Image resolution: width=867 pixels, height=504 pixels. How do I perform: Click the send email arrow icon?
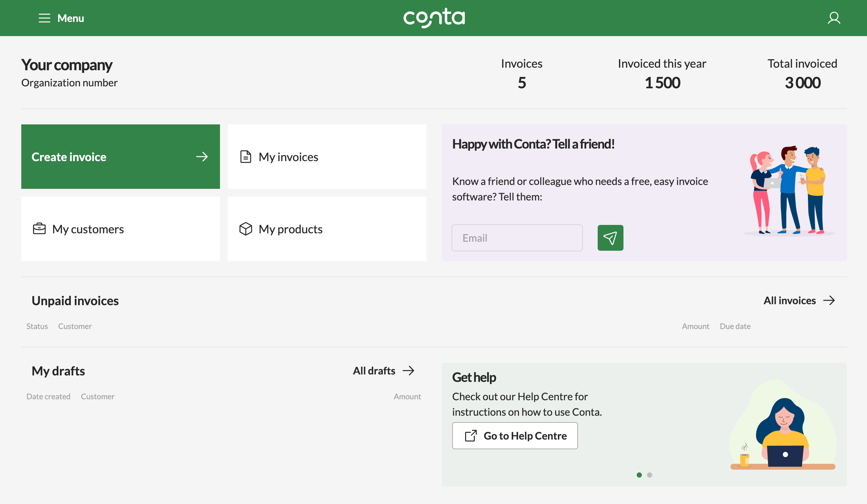pos(611,237)
